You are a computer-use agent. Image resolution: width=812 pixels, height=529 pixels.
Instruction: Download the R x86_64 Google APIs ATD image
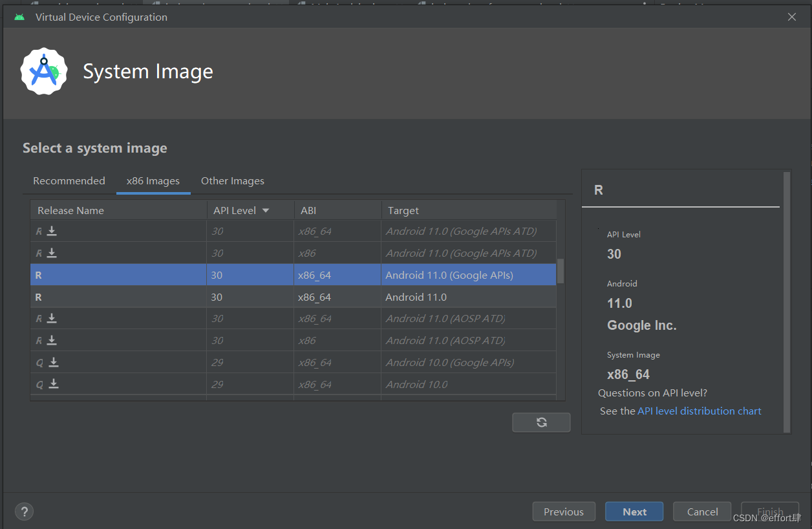pyautogui.click(x=52, y=231)
